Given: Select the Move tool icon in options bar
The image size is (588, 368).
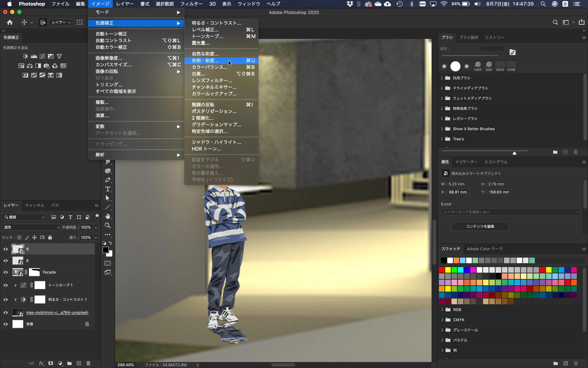Looking at the screenshot, I should click(x=24, y=22).
